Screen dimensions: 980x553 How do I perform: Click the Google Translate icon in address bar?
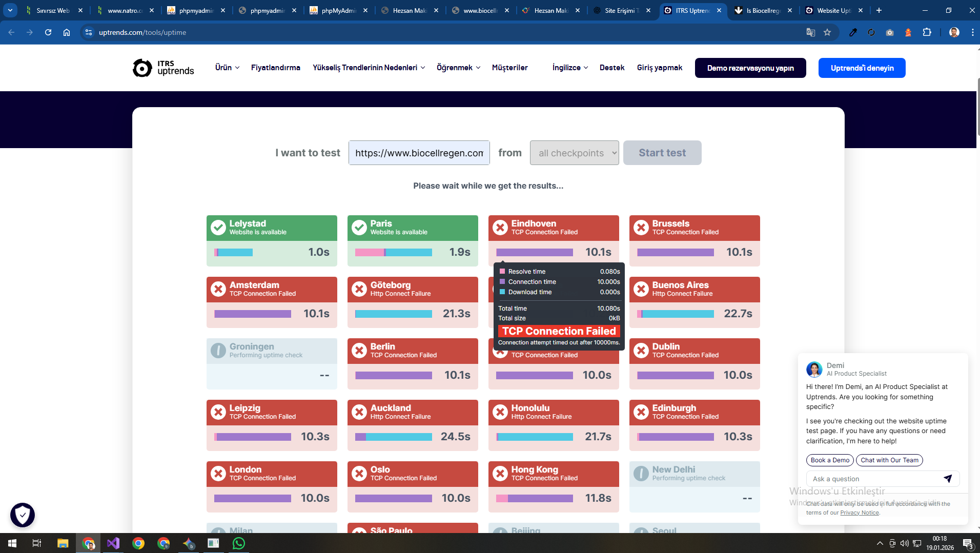tap(811, 32)
